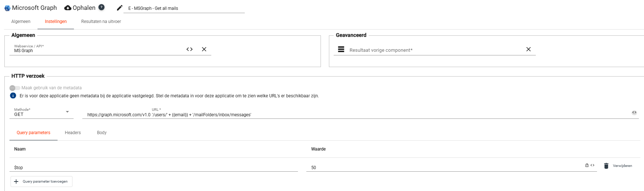Toggle Maak gebruik van de metadata
The height and width of the screenshot is (191, 644).
click(x=15, y=88)
